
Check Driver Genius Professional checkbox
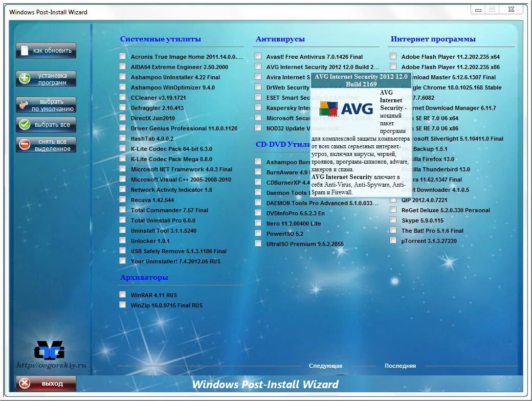pos(122,127)
